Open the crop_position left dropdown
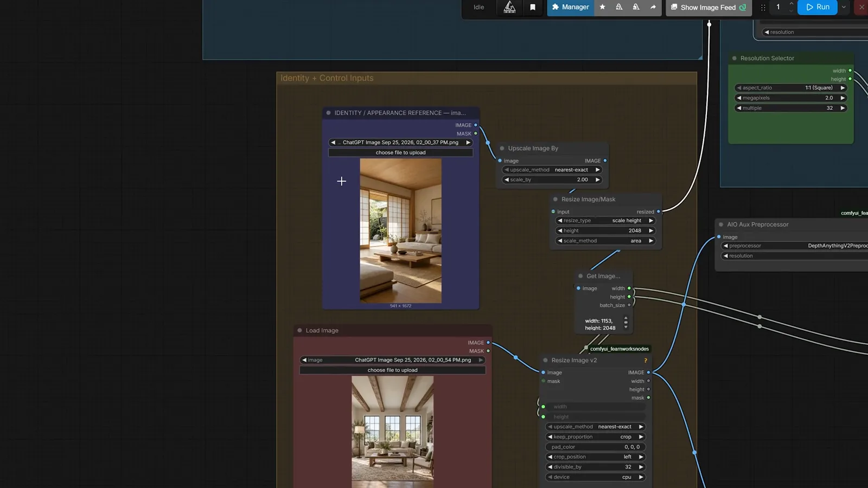This screenshot has height=488, width=868. [595, 457]
